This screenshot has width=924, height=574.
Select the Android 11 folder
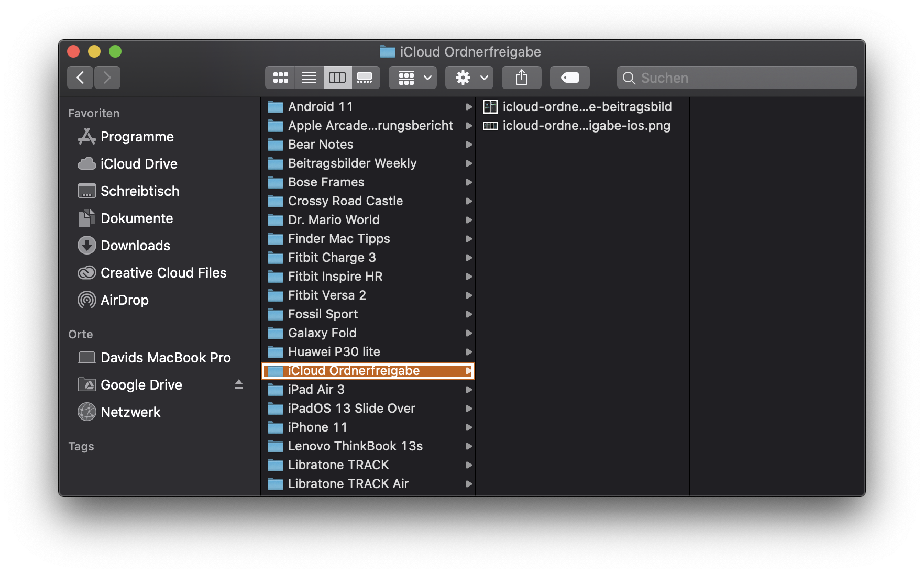[x=368, y=107]
